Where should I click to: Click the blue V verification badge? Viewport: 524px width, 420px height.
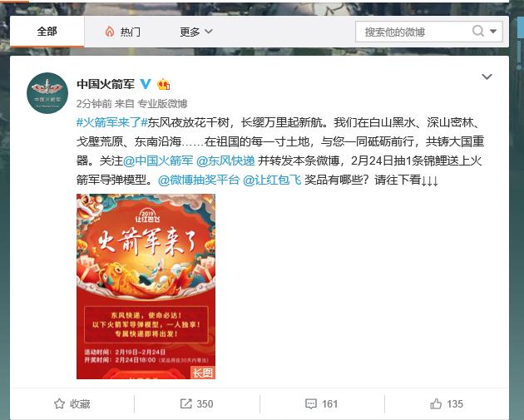click(x=146, y=83)
